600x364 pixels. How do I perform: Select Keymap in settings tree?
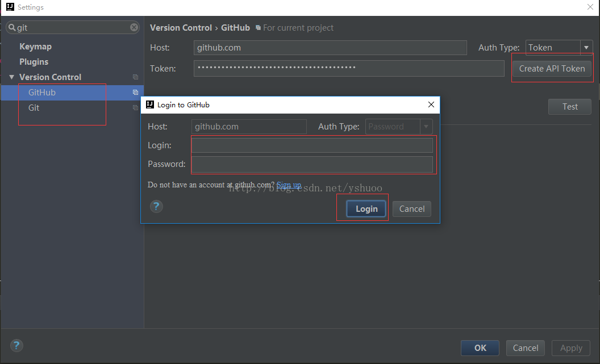tap(36, 47)
